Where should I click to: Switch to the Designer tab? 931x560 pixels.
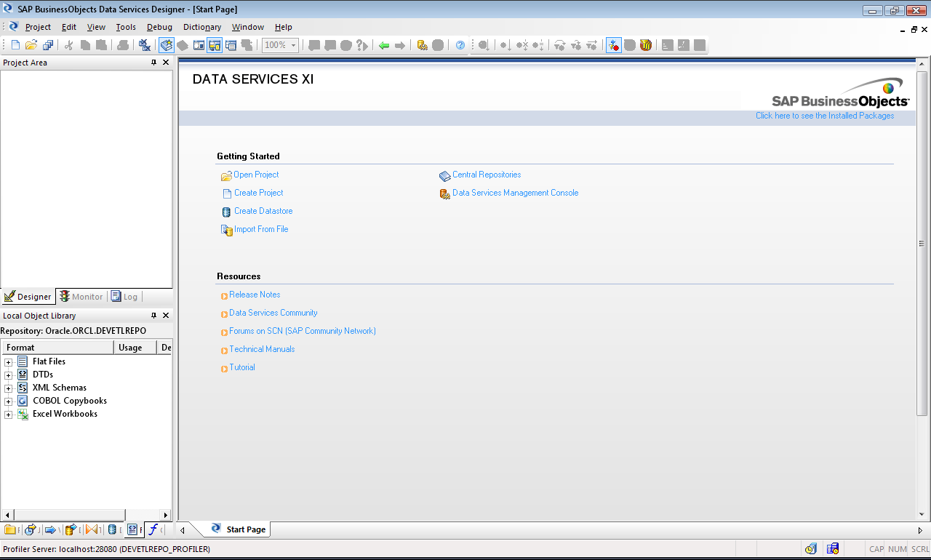point(28,297)
